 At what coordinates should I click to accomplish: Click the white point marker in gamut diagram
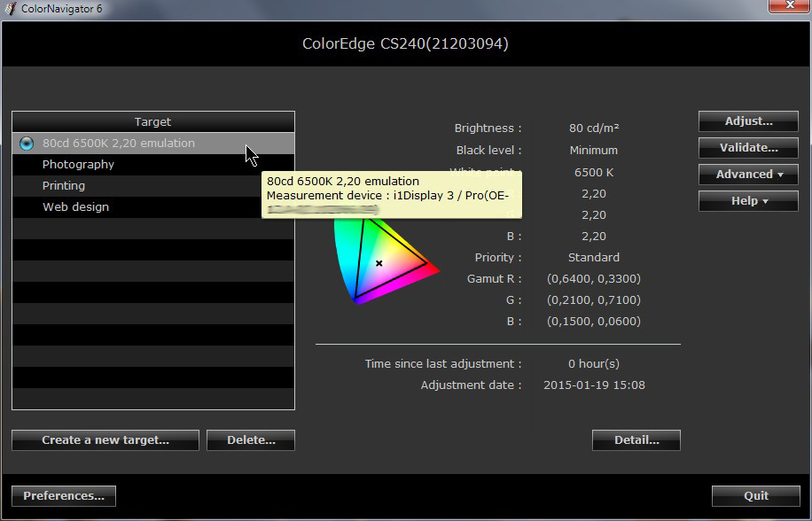(x=379, y=263)
